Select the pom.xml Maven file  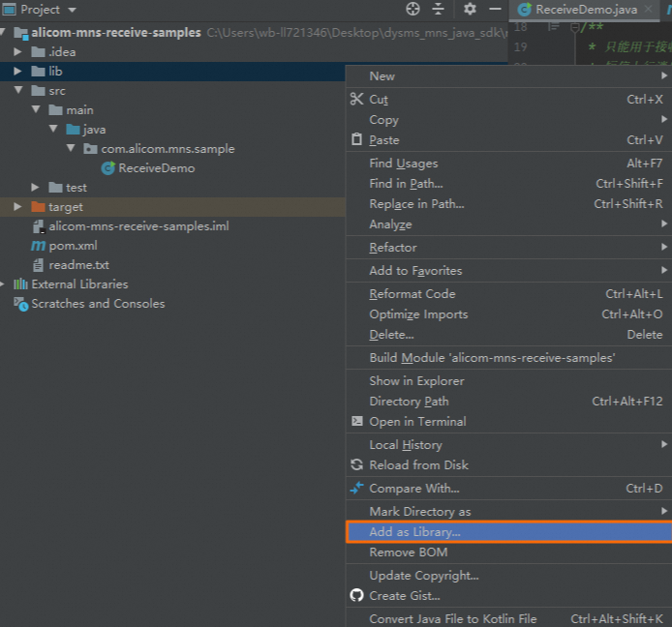[64, 246]
